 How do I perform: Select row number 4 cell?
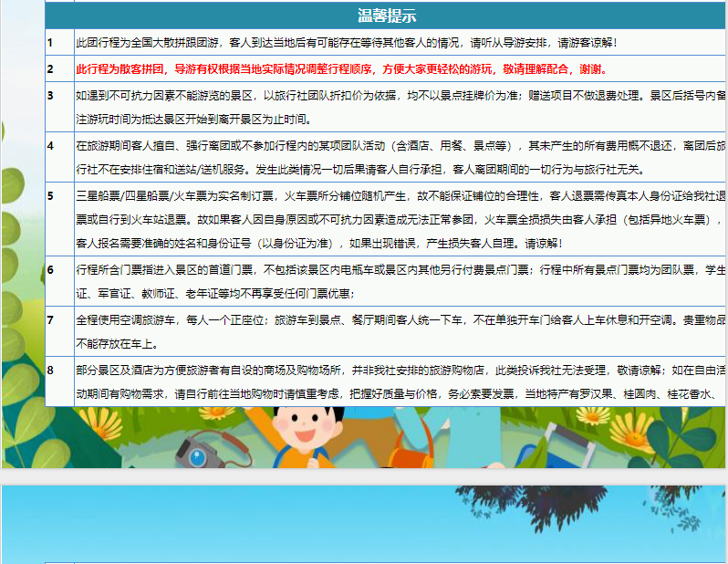(59, 157)
